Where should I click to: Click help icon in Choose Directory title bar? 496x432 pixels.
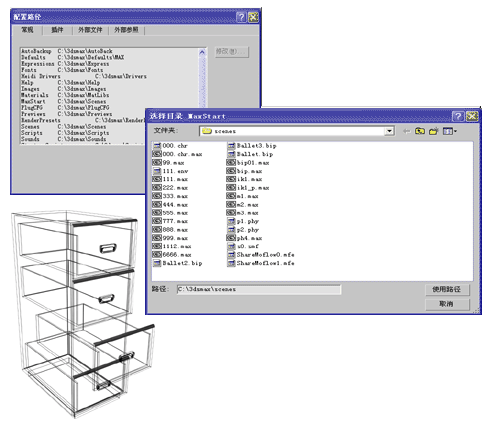[458, 116]
